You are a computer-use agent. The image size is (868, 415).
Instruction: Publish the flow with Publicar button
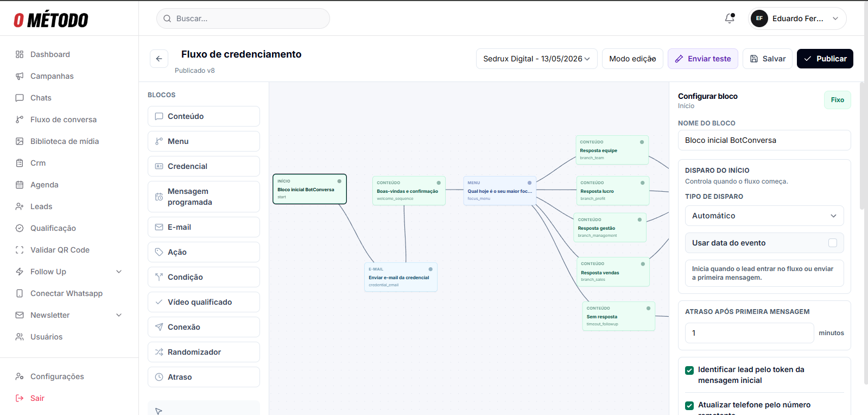(x=825, y=59)
